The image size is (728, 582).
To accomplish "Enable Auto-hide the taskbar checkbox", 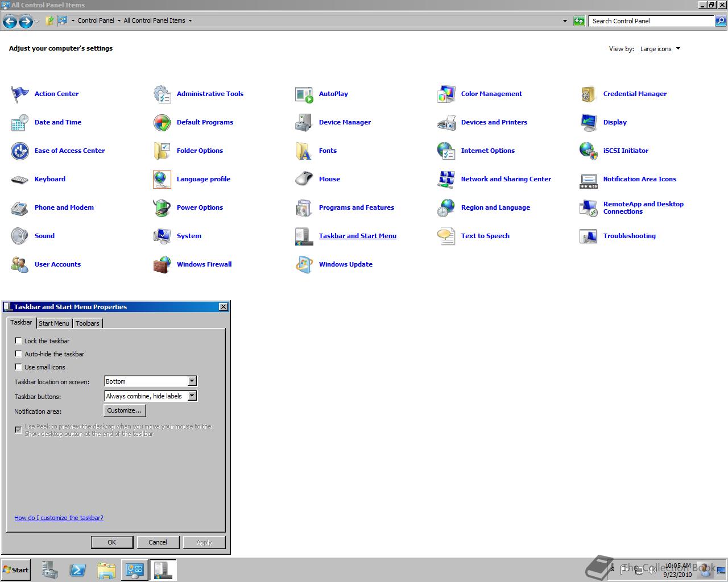I will 18,354.
